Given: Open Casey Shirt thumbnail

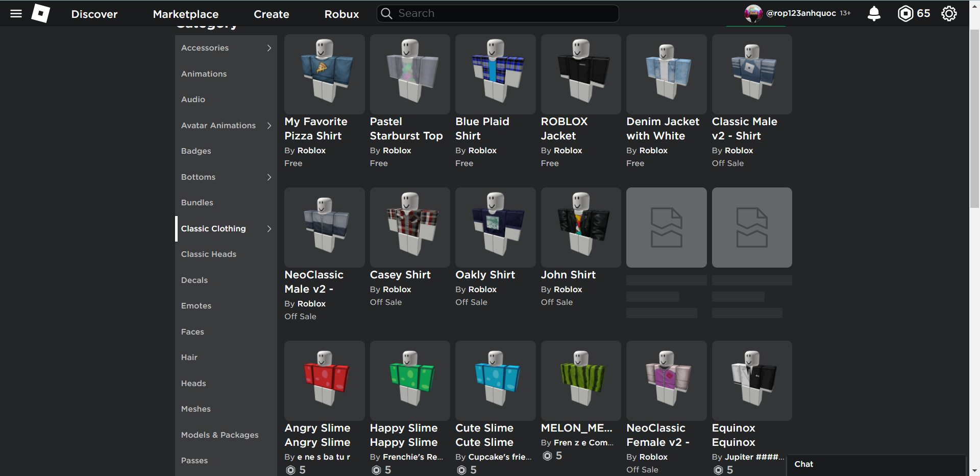Looking at the screenshot, I should 410,228.
